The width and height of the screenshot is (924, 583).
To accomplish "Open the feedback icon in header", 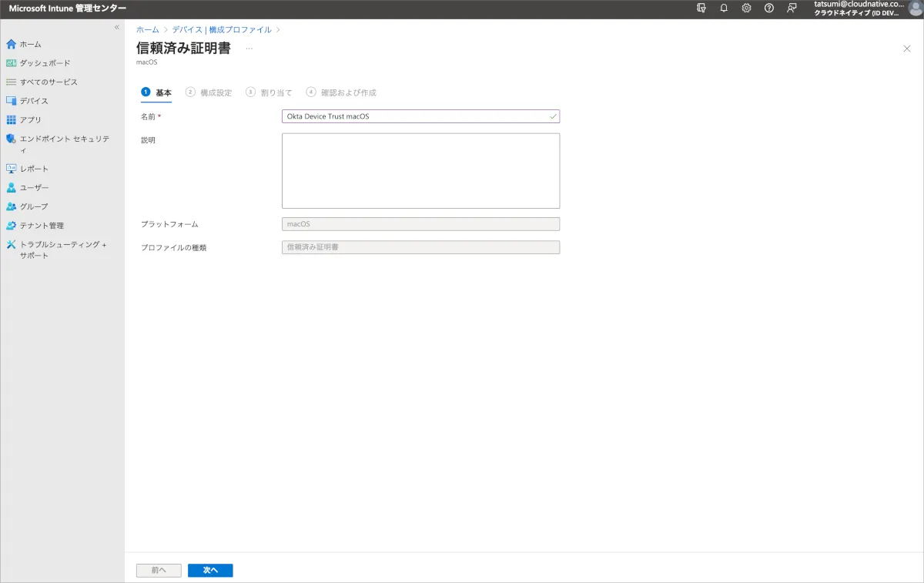I will point(792,8).
